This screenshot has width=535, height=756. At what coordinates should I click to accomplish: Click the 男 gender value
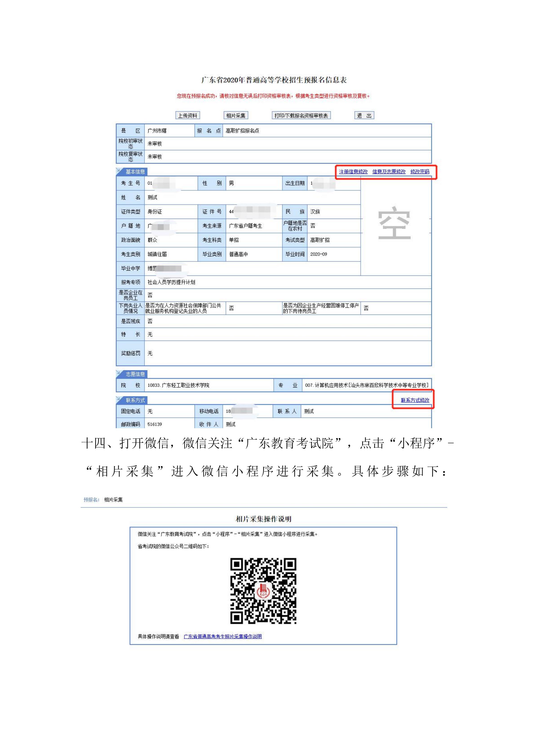[x=231, y=183]
